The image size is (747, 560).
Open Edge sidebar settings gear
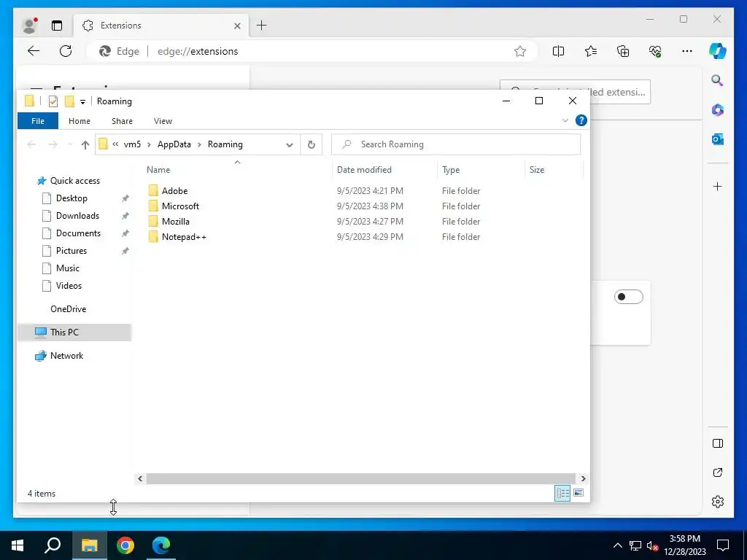[x=718, y=502]
